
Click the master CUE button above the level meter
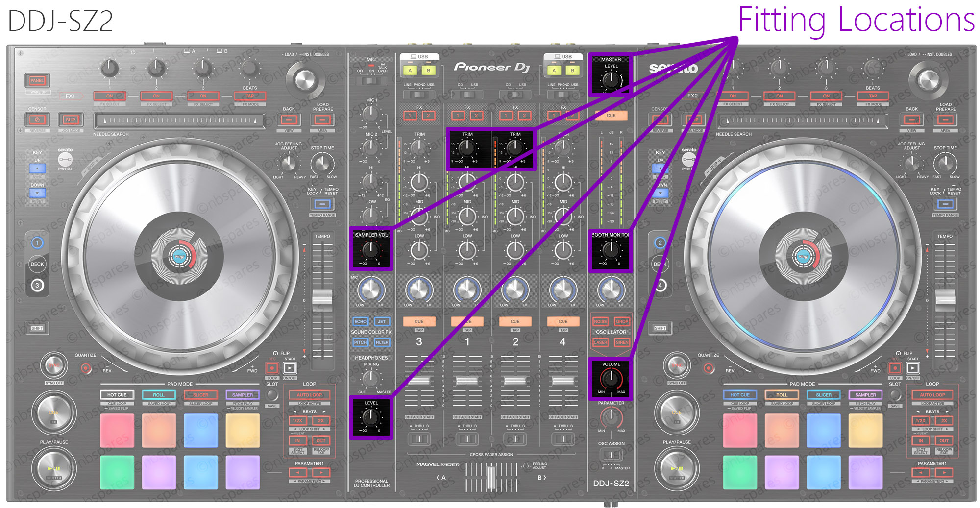tap(611, 116)
